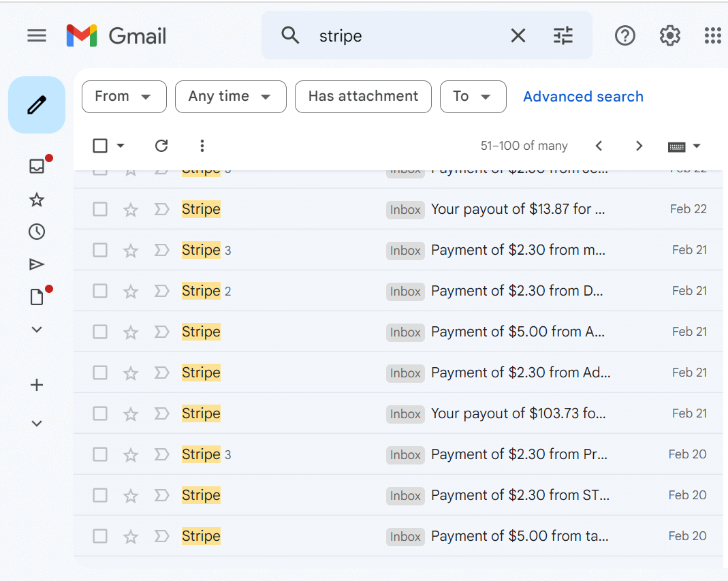
Task: Refresh the email list
Action: point(161,146)
